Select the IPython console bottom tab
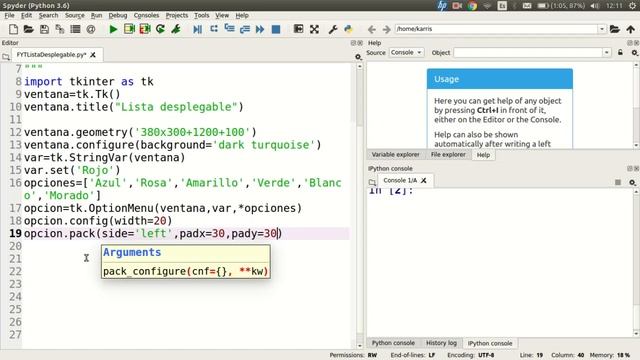This screenshot has height=360, width=640. pyautogui.click(x=490, y=343)
